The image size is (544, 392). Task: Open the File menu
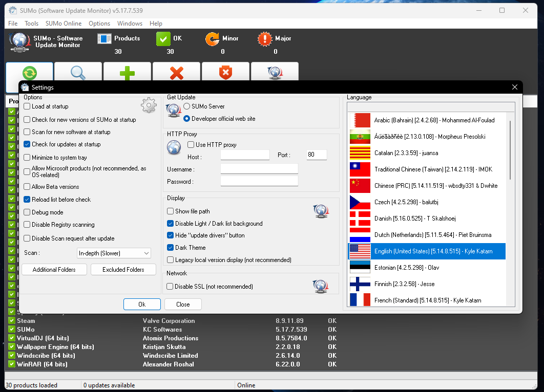pos(13,23)
